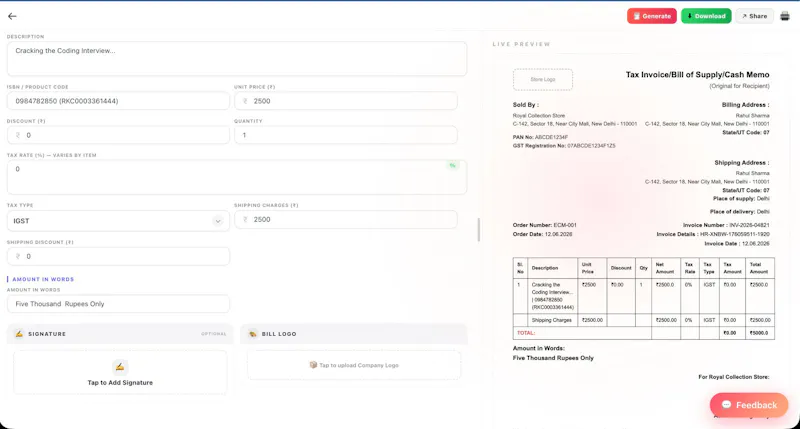800x429 pixels.
Task: Download the invoice
Action: pos(706,16)
